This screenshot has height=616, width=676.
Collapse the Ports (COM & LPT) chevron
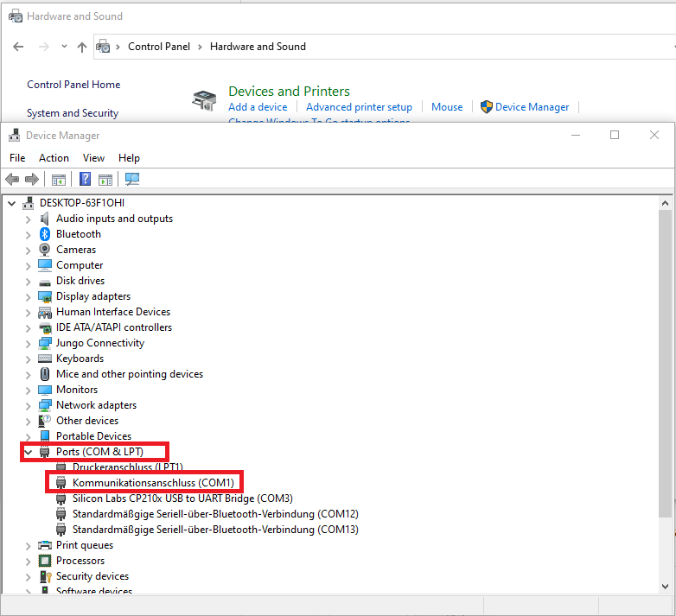pos(29,452)
